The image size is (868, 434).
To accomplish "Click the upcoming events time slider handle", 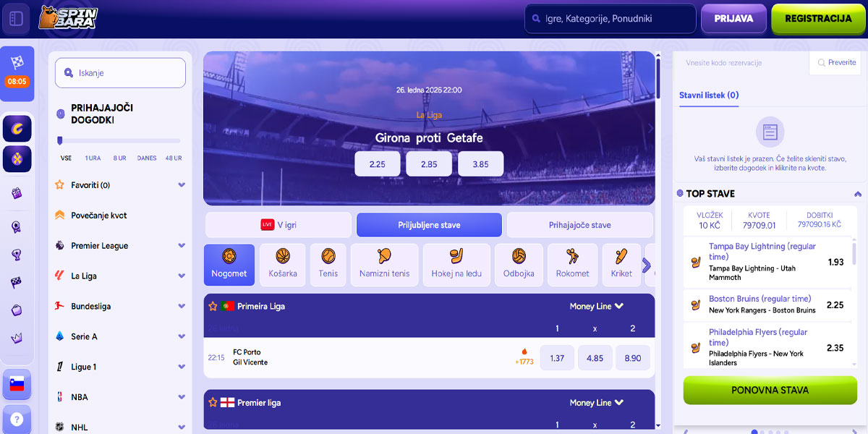I will 59,140.
